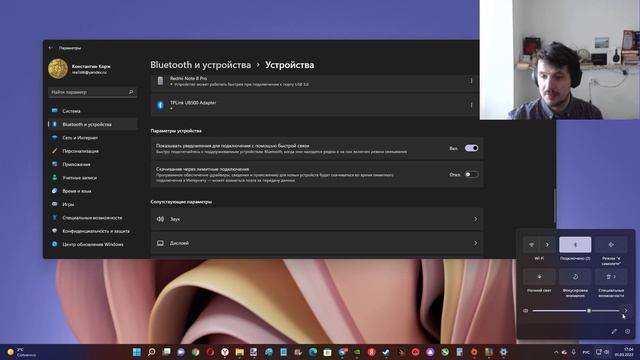This screenshot has height=360, width=640.
Task: Open Сеть и Интернет category
Action: (x=93, y=138)
